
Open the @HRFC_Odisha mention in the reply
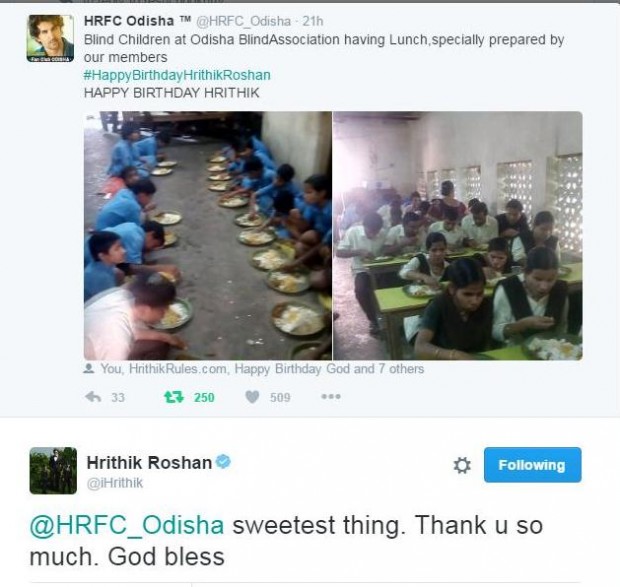point(127,525)
